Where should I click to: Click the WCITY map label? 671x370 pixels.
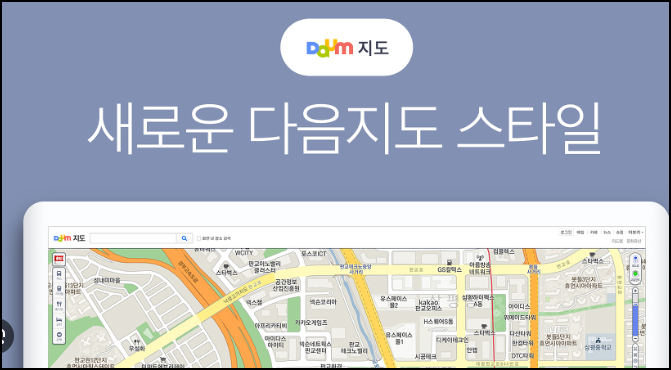click(x=244, y=253)
